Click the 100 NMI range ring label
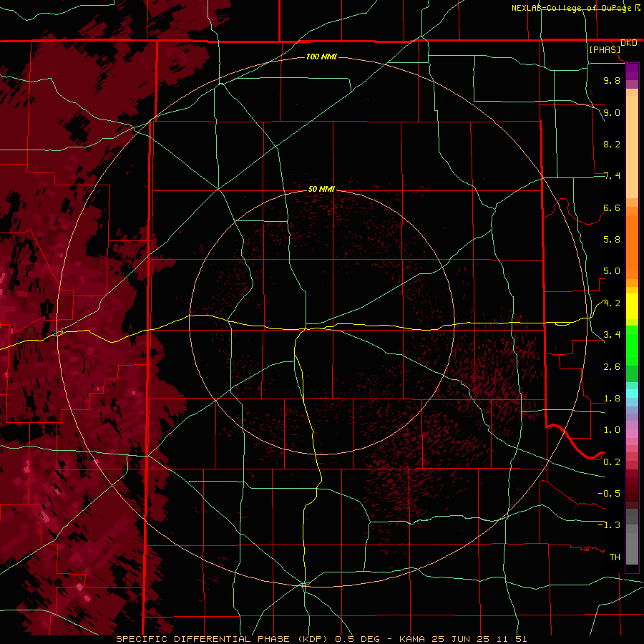The image size is (644, 644). tap(321, 57)
